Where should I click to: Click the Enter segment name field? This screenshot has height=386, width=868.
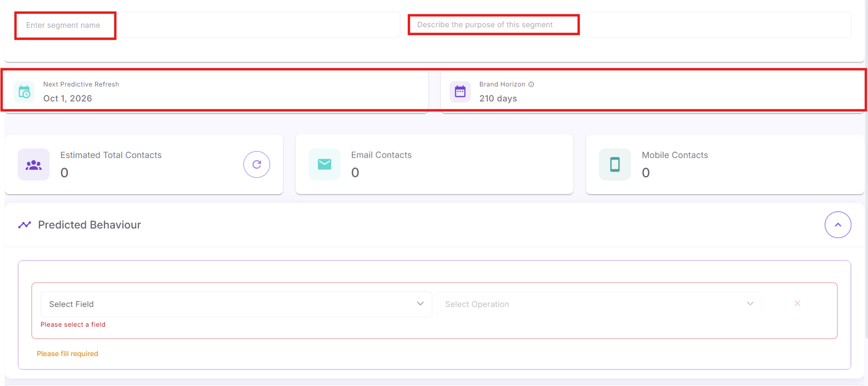tap(208, 25)
